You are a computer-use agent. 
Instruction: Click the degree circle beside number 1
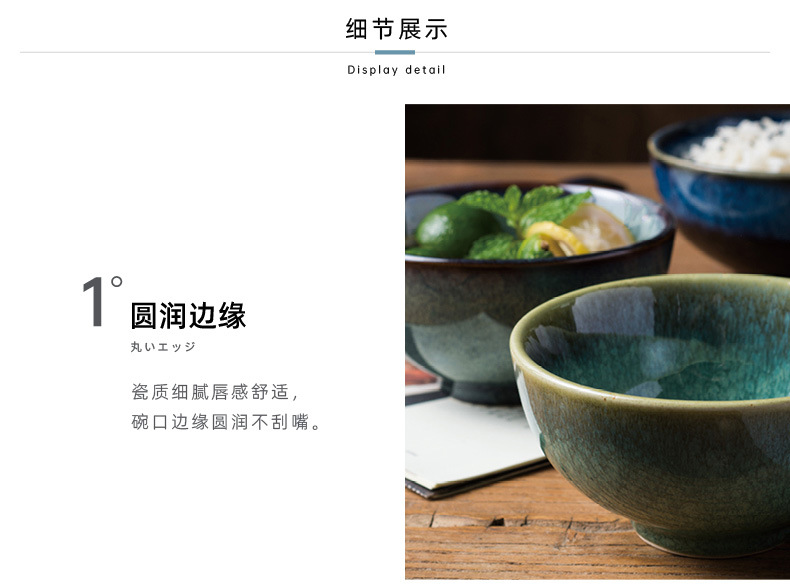point(116,281)
